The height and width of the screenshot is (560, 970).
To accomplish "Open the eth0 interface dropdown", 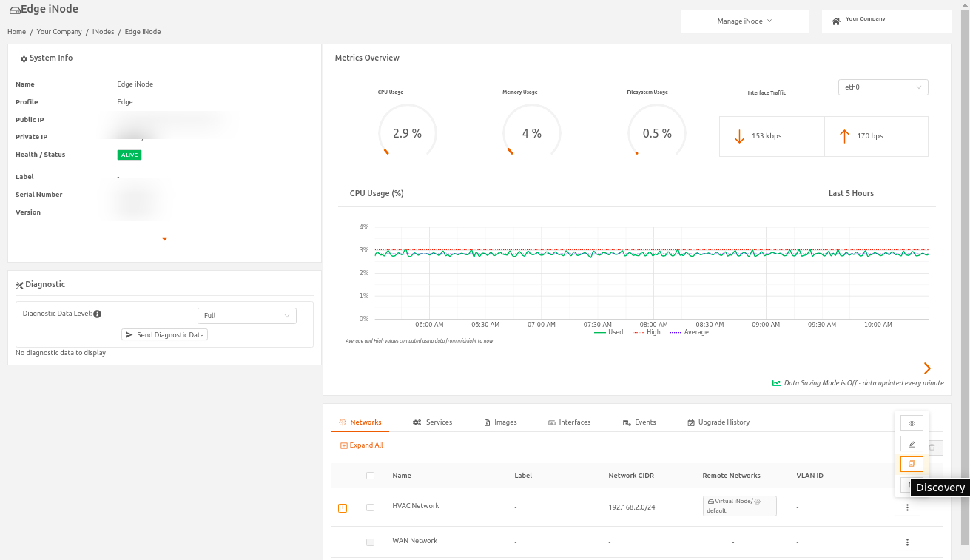I will coord(883,87).
